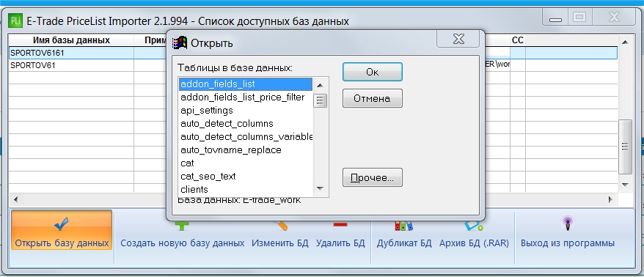Click main grid vertical scrollbar thumb
Viewport: 644px width, 277px height.
(625, 147)
